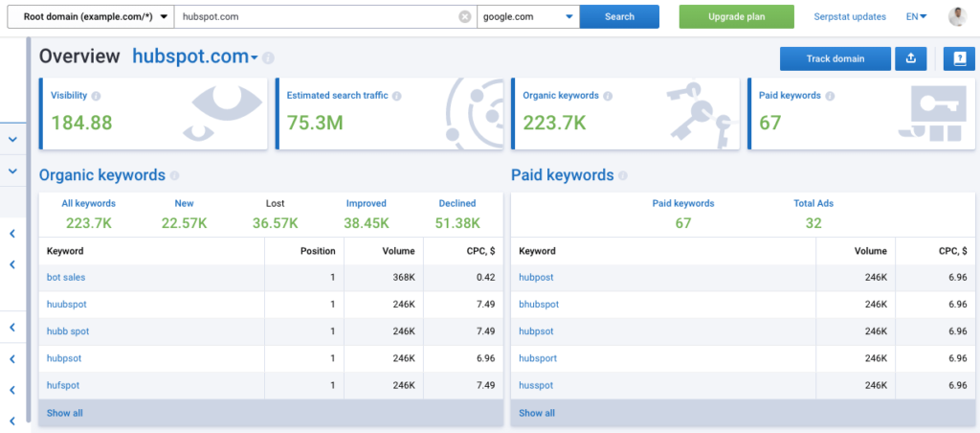Click the blue Search button
Image resolution: width=980 pixels, height=433 pixels.
click(619, 17)
